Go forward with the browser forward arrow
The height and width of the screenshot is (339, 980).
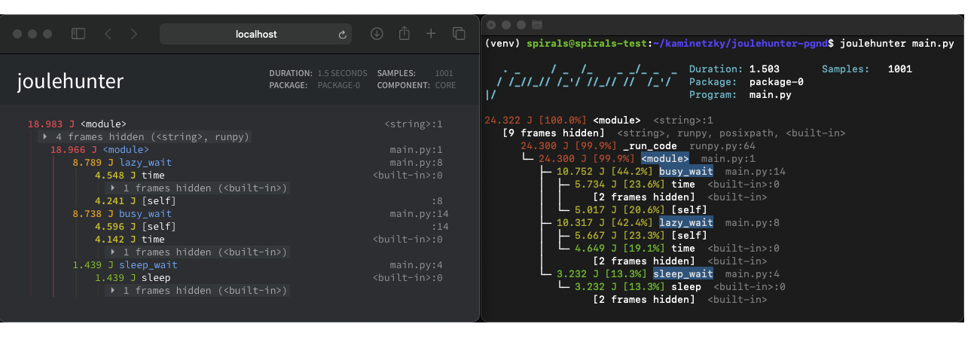[133, 34]
